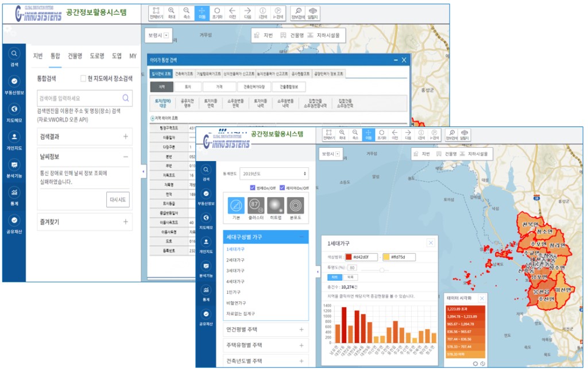Viewport: 588px width, 372px height.
Task: Click the 목록 list view button
Action: pyautogui.click(x=349, y=277)
